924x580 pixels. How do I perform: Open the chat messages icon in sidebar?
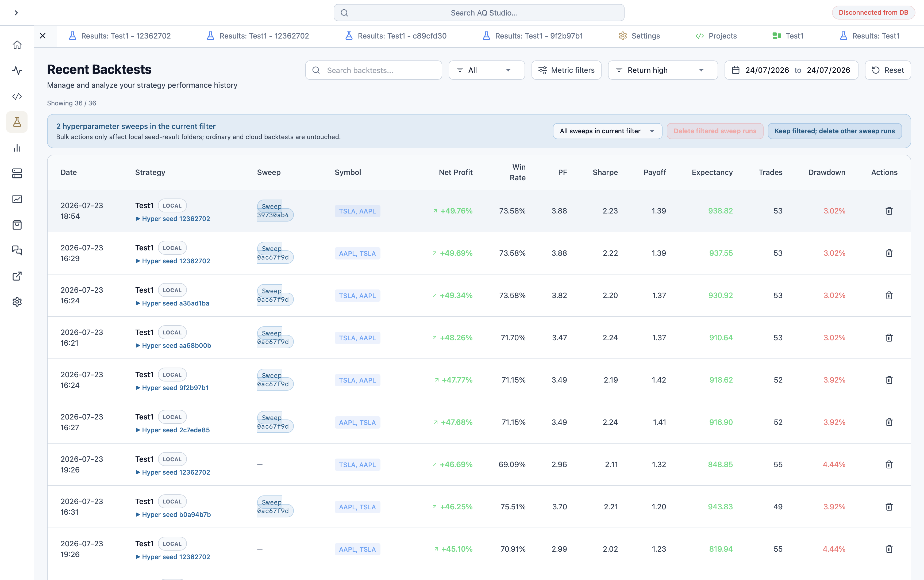(17, 250)
